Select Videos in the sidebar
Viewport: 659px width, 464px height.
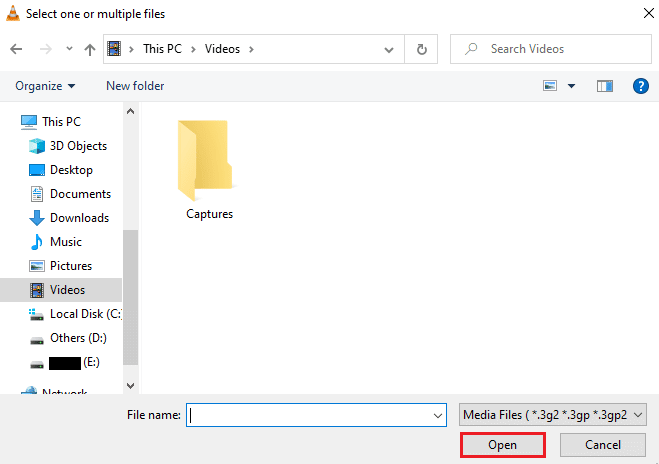click(x=61, y=290)
